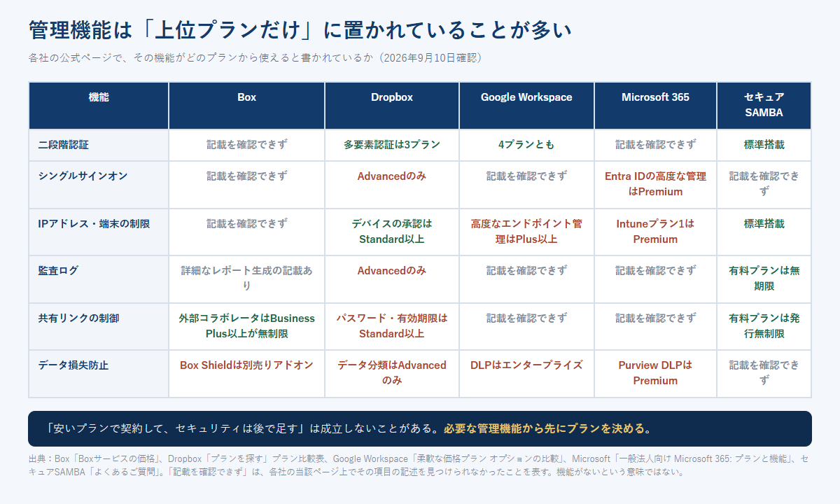This screenshot has height=504, width=840.
Task: Select the セキュアSAMBA column header
Action: click(x=764, y=106)
